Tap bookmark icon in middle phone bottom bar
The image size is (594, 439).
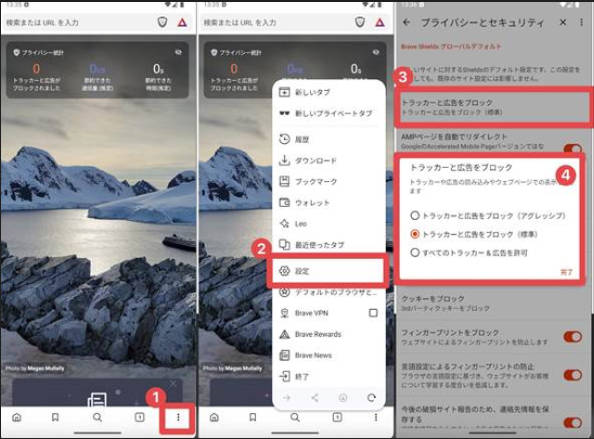pyautogui.click(x=253, y=417)
